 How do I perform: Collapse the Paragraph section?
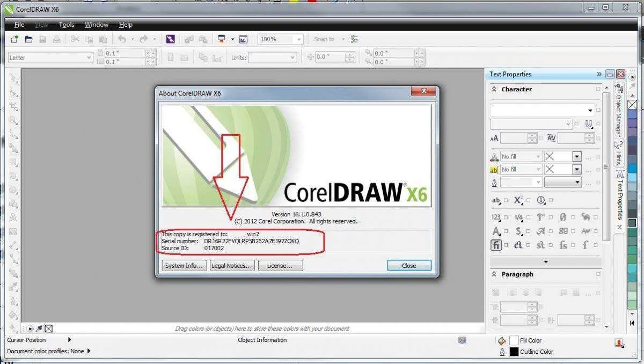[494, 274]
